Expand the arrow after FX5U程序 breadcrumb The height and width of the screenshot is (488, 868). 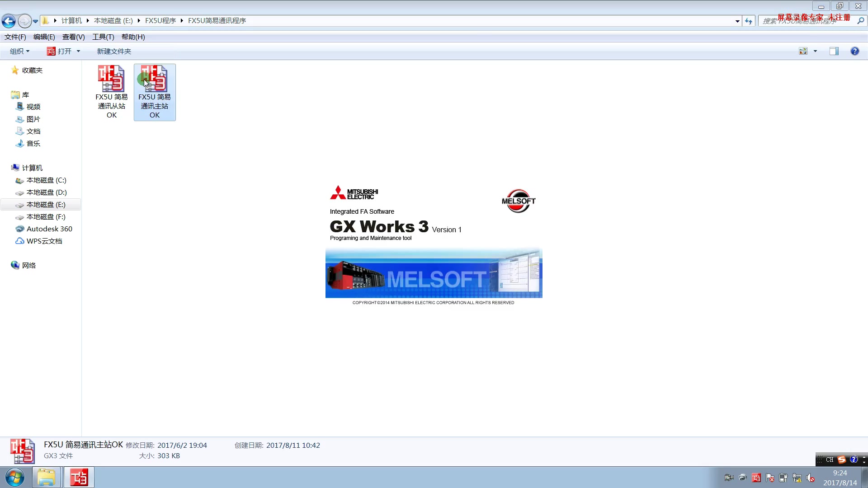[182, 21]
